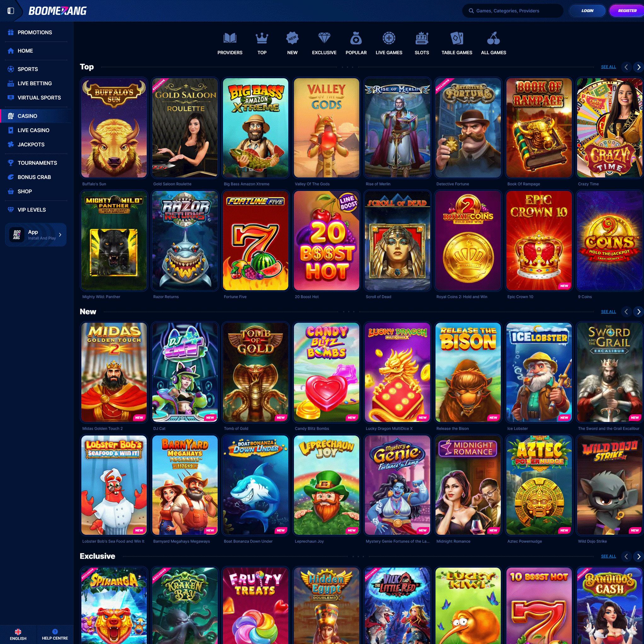
Task: Select the Live Games chip icon
Action: point(389,39)
